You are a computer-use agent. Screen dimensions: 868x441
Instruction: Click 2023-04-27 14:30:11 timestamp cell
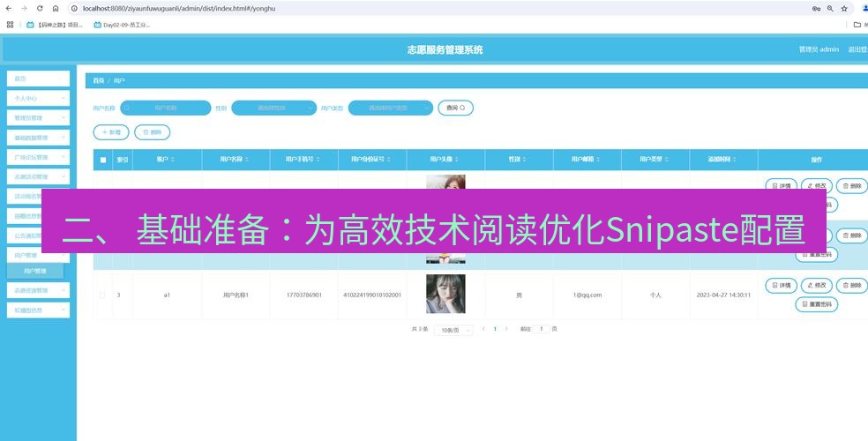pyautogui.click(x=723, y=295)
